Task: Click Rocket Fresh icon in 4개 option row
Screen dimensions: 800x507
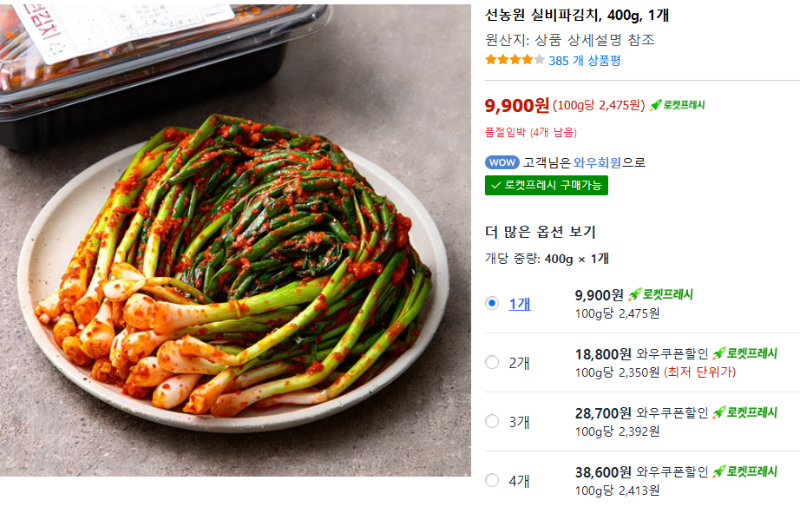Action: click(x=744, y=472)
